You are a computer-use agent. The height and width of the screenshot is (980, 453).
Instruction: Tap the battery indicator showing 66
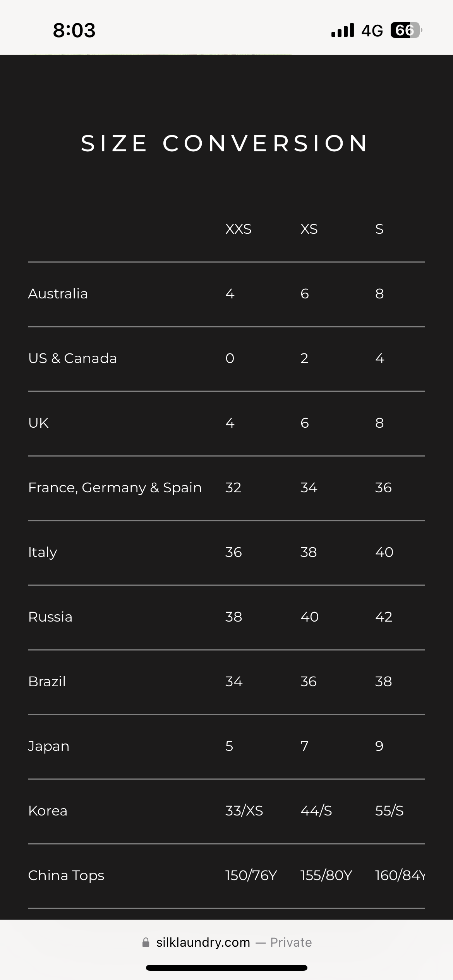click(406, 30)
